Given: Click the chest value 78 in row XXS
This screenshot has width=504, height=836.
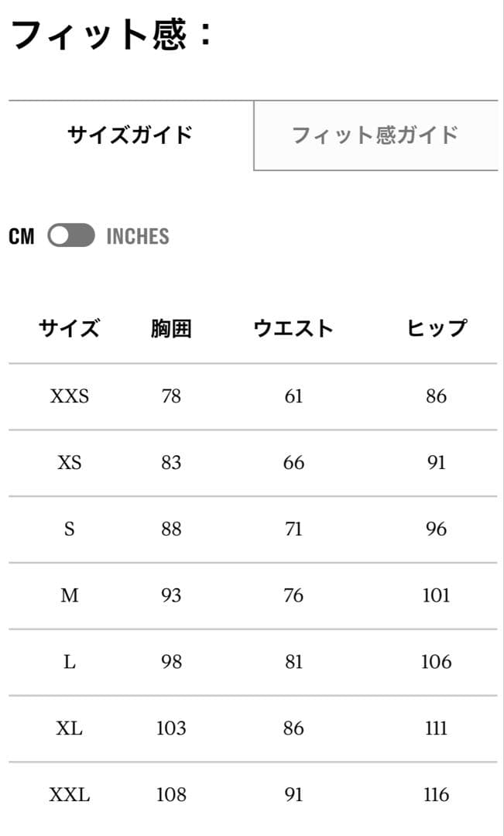Looking at the screenshot, I should (171, 396).
